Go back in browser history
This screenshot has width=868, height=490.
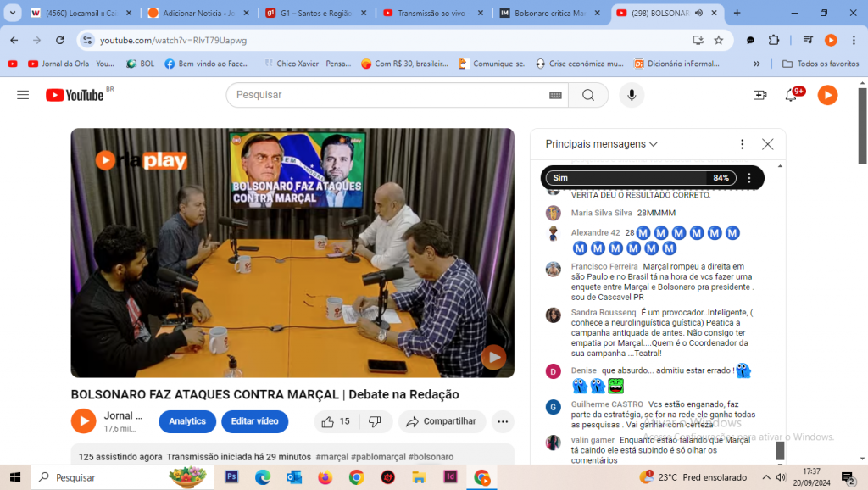pyautogui.click(x=14, y=40)
